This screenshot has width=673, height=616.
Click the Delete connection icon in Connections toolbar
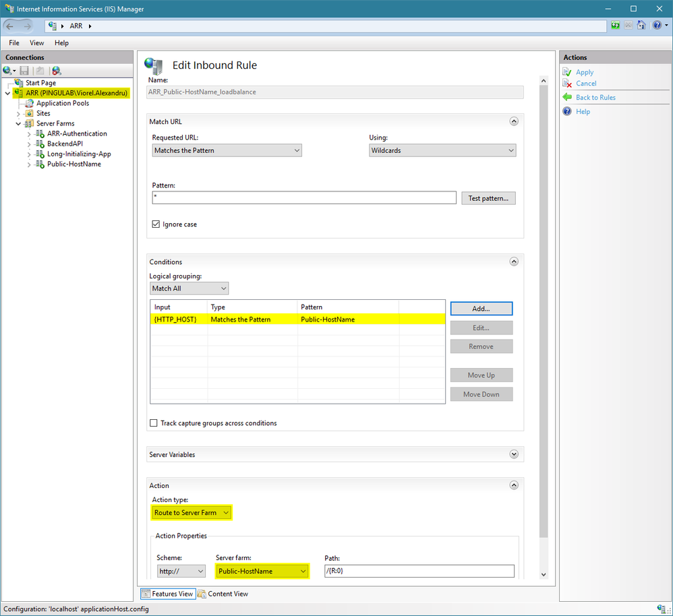pos(56,71)
